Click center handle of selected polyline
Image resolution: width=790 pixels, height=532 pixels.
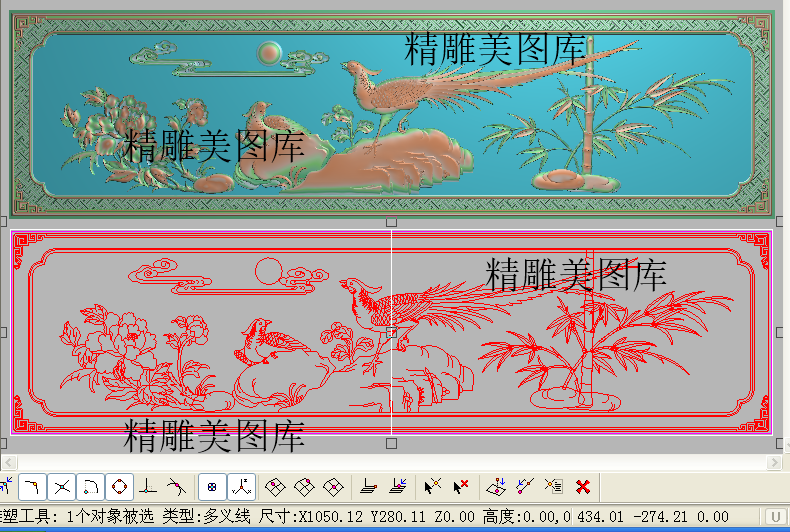coord(391,332)
